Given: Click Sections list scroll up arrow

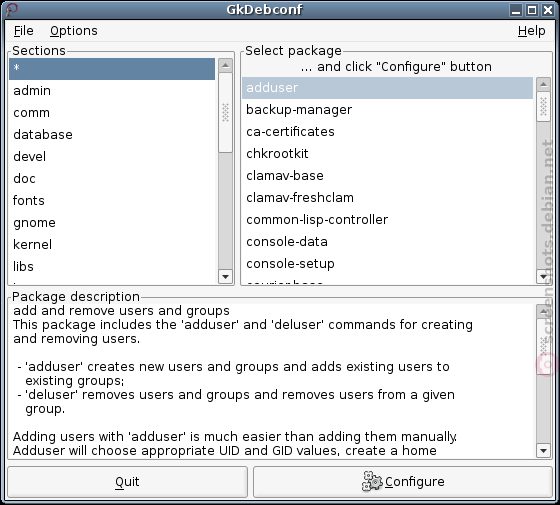Looking at the screenshot, I should click(x=225, y=65).
